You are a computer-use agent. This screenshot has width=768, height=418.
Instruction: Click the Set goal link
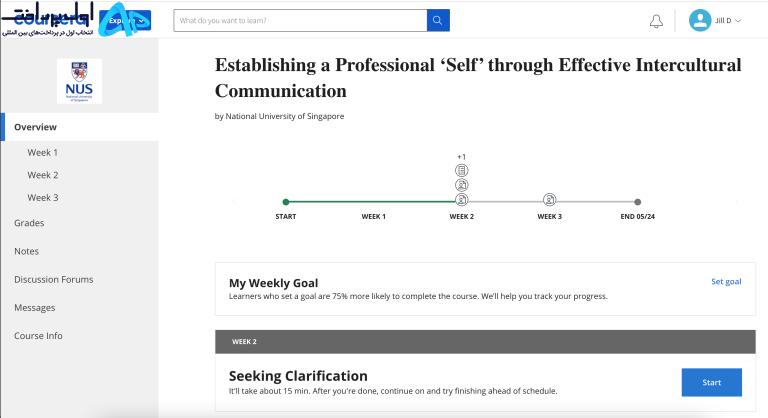726,281
